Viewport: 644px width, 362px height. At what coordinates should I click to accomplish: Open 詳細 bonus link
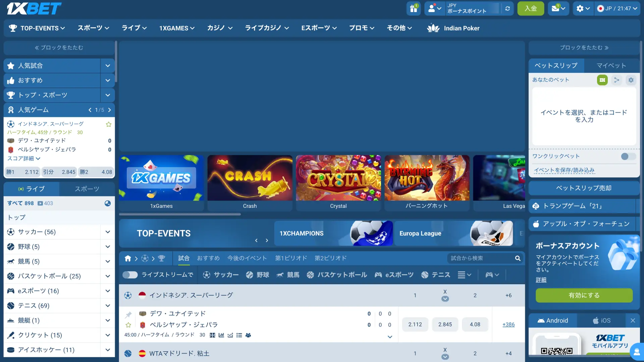point(541,280)
